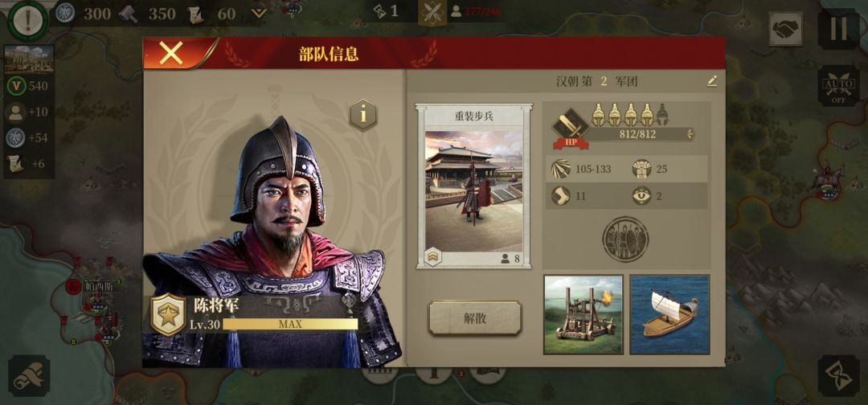Click 解散 disband button

(x=475, y=318)
